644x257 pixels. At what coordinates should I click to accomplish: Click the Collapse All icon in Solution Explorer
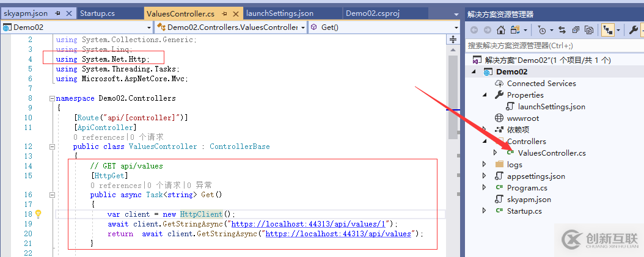pos(576,30)
